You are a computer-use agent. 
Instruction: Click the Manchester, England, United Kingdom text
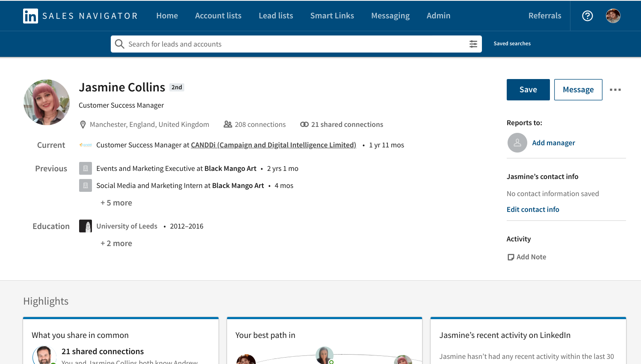[149, 124]
